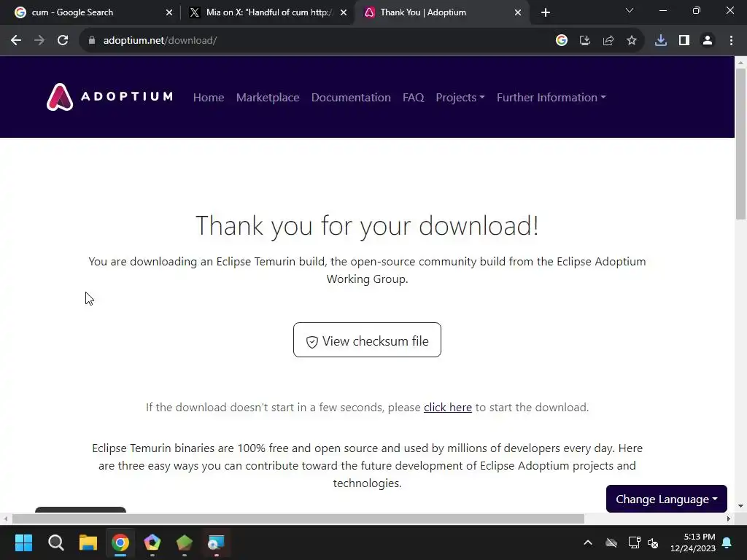This screenshot has width=747, height=560.
Task: Open Windows taskbar search
Action: [x=55, y=542]
